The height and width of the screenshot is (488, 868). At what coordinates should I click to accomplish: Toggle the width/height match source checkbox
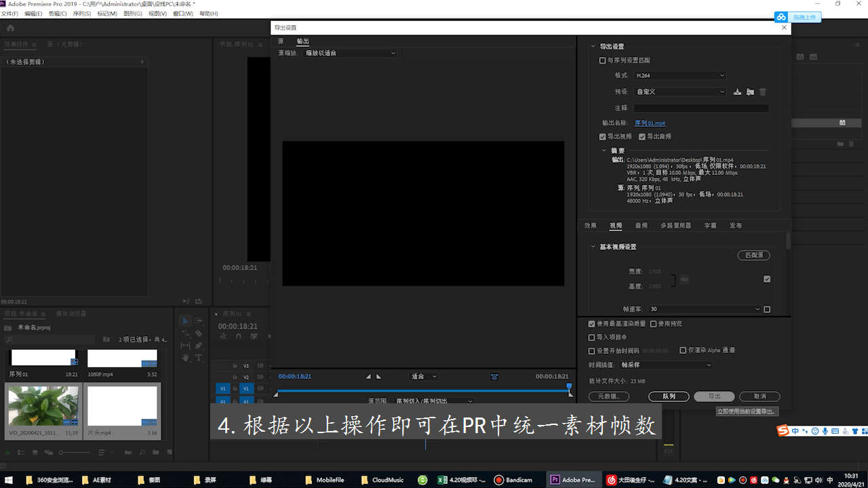tap(767, 279)
